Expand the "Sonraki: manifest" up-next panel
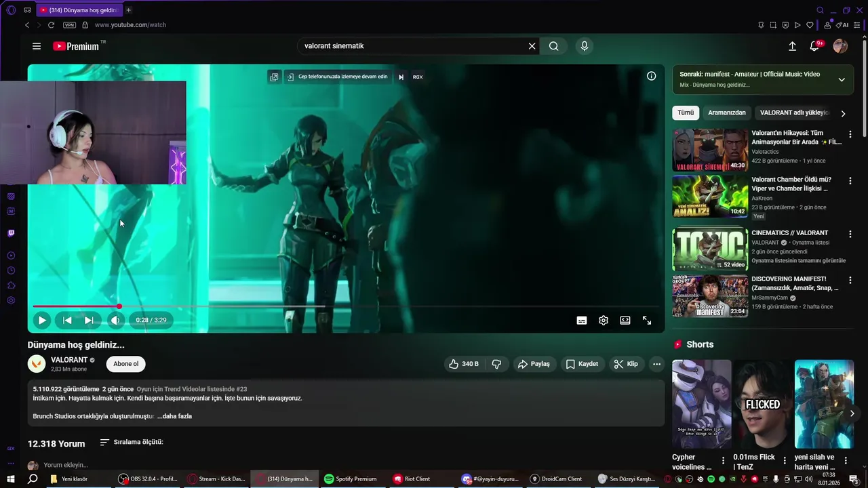 point(842,79)
